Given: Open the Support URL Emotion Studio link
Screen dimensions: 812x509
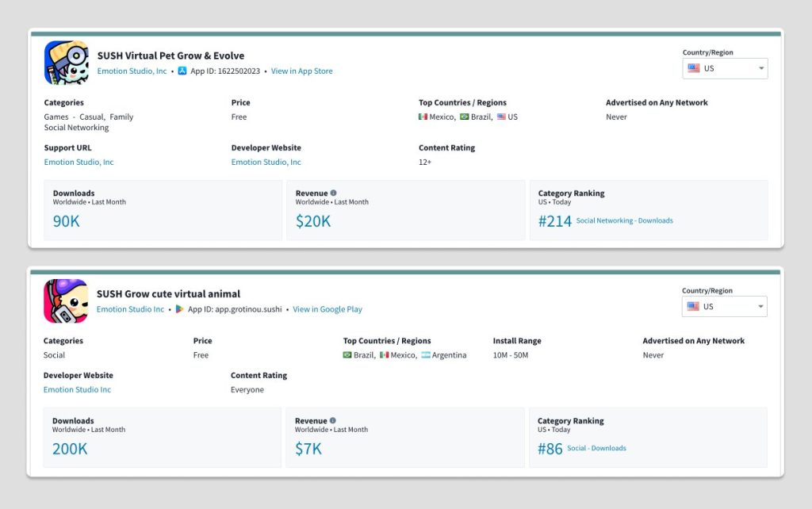Looking at the screenshot, I should pyautogui.click(x=79, y=163).
